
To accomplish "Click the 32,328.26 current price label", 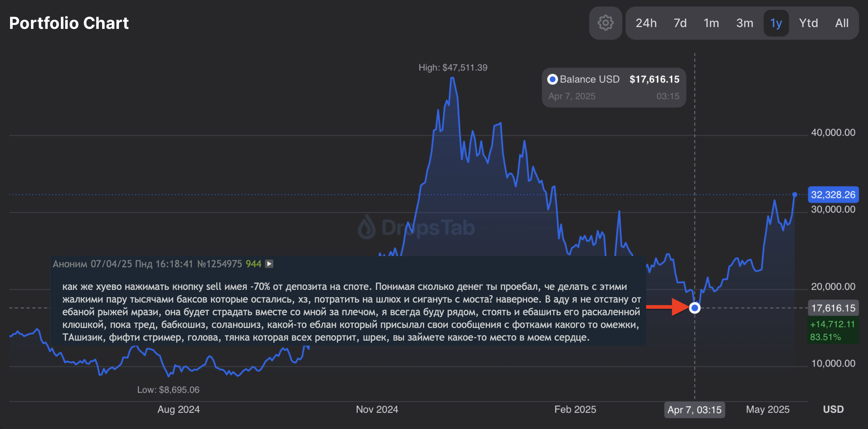I will pos(833,195).
